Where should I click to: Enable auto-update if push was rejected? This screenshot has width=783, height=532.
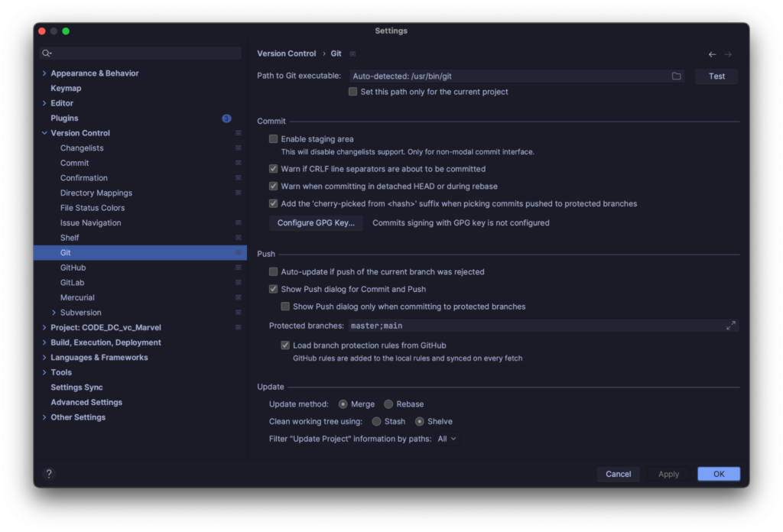tap(273, 271)
